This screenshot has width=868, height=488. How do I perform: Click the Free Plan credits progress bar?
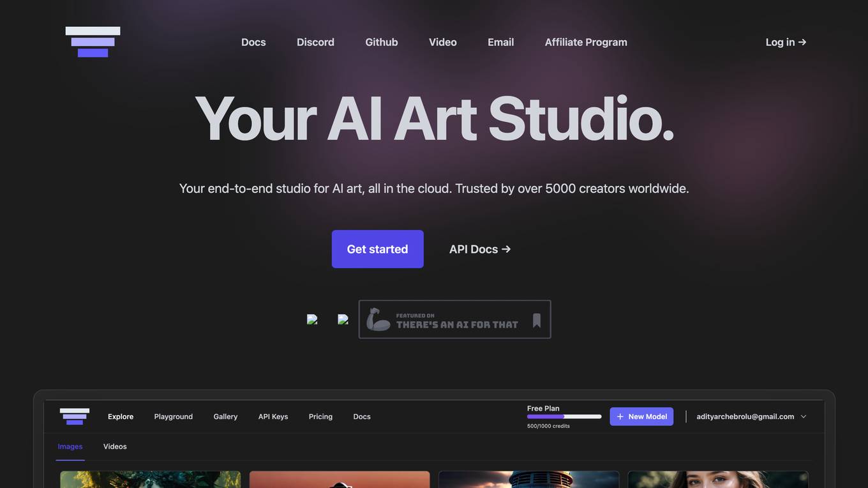coord(564,416)
